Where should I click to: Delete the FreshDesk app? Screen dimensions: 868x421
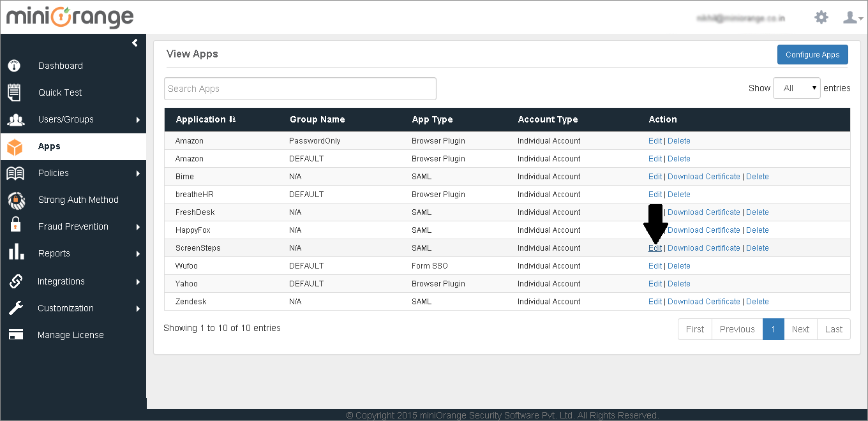pos(758,212)
